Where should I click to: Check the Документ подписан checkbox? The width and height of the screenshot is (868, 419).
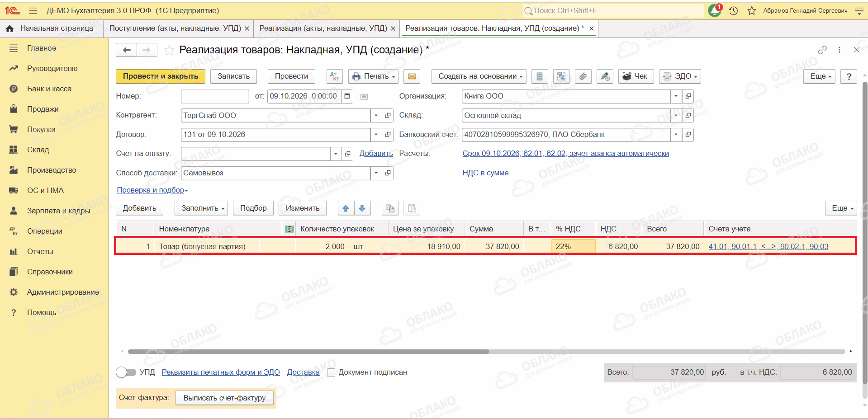click(331, 372)
